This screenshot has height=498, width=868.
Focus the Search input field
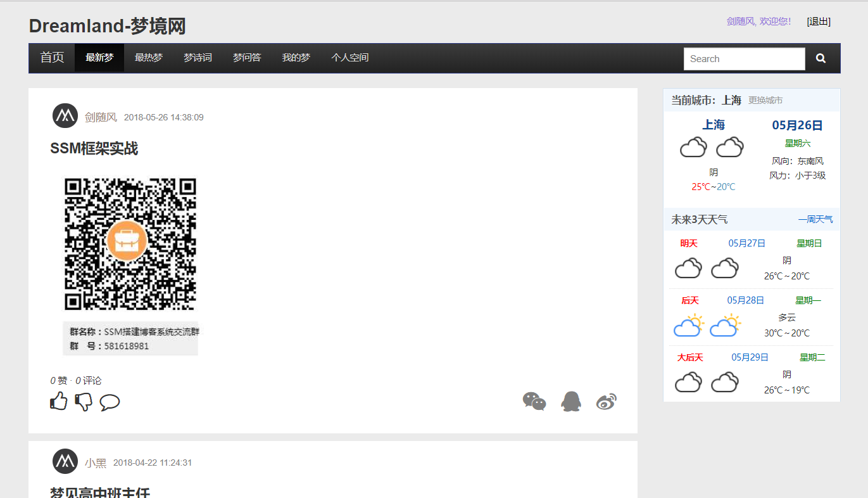point(745,59)
